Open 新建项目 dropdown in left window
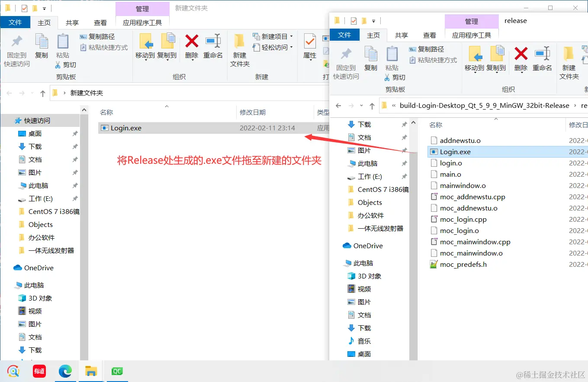This screenshot has height=382, width=588. tap(273, 36)
